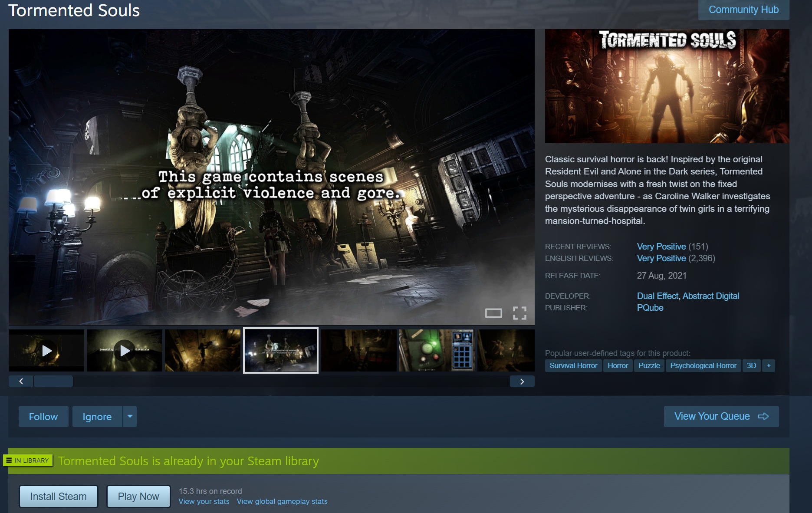This screenshot has width=812, height=513.
Task: Click View Your Queue button
Action: click(x=721, y=417)
